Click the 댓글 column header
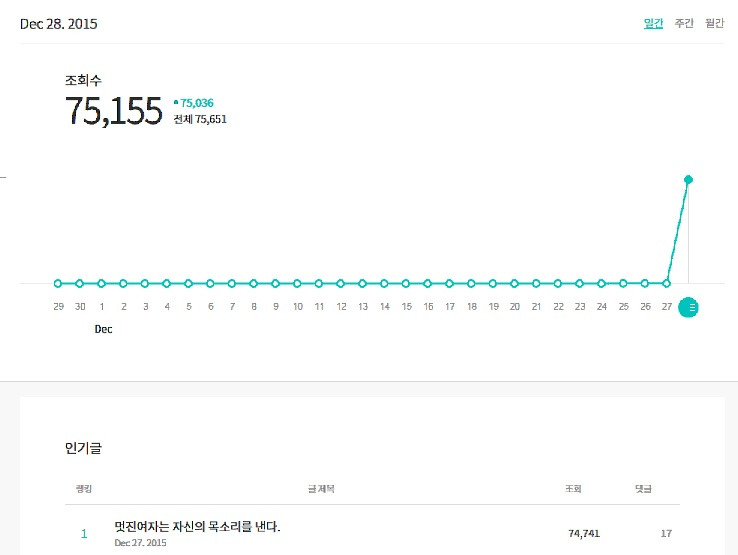The height and width of the screenshot is (555, 738). (x=643, y=489)
